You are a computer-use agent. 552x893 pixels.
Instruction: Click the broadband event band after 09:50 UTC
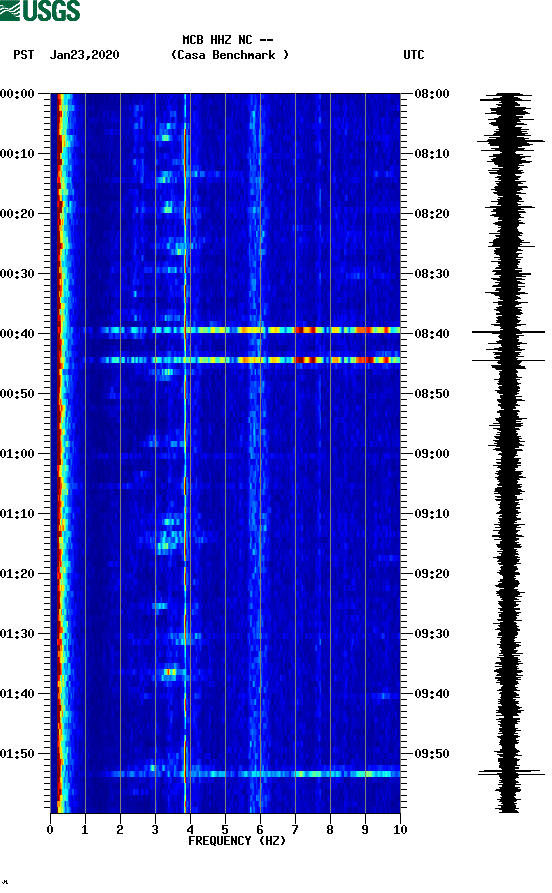coord(251,774)
